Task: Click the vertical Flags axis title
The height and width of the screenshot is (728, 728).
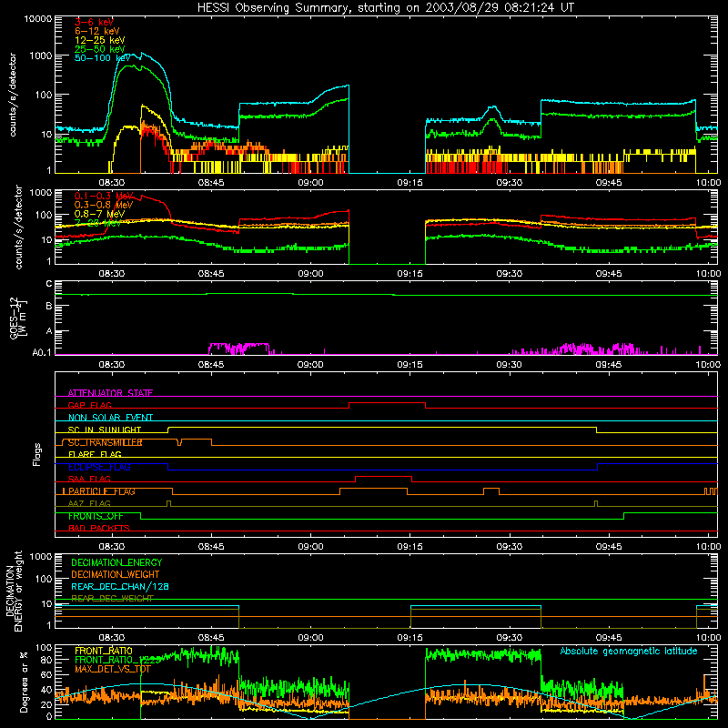Action: (x=36, y=454)
